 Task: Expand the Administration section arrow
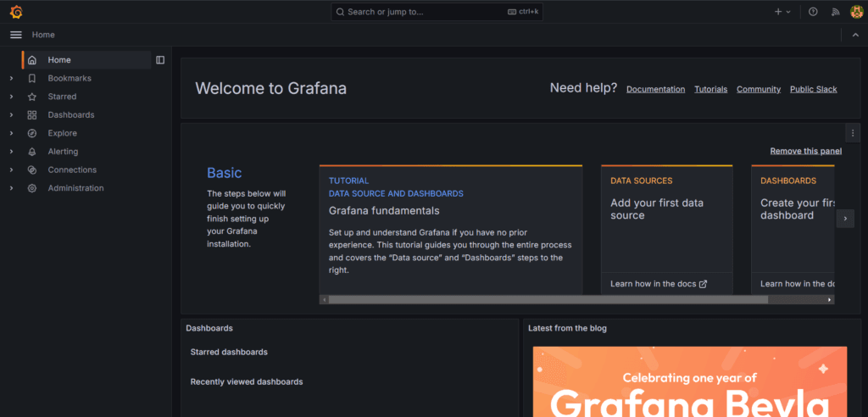(x=11, y=187)
